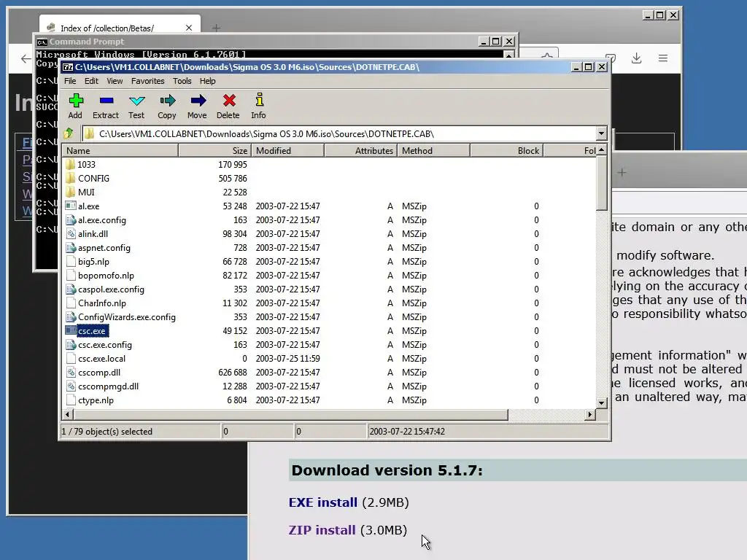Viewport: 747px width, 560px height.
Task: Select caspol.exe.config in the list
Action: 111,289
